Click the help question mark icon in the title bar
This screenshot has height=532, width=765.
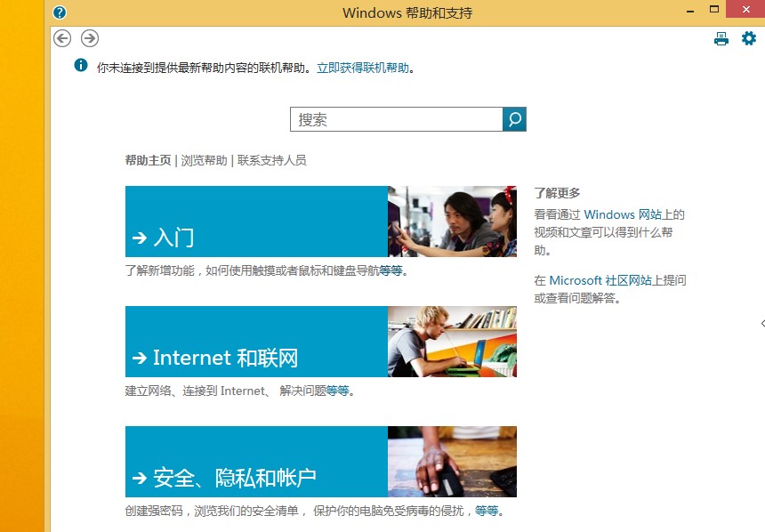59,12
